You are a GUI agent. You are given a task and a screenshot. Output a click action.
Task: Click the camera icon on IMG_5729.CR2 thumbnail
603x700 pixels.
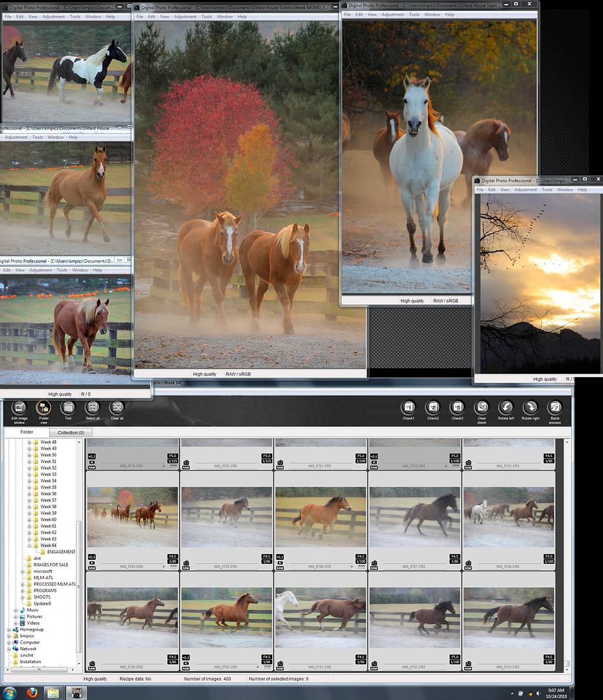[91, 664]
